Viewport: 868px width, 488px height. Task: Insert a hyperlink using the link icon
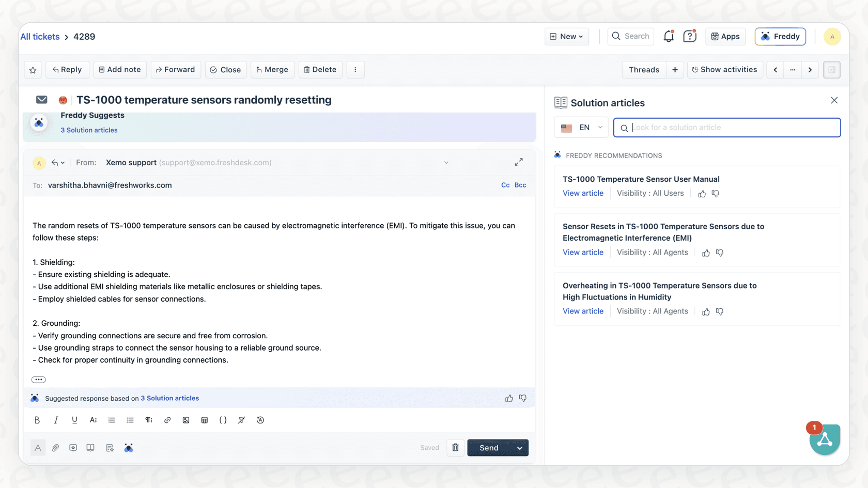point(167,420)
